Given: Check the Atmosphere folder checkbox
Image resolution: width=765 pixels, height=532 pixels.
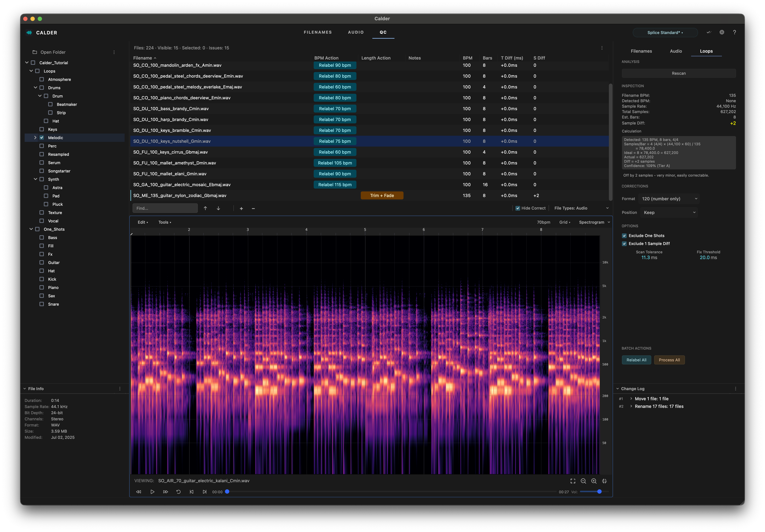Looking at the screenshot, I should point(42,79).
